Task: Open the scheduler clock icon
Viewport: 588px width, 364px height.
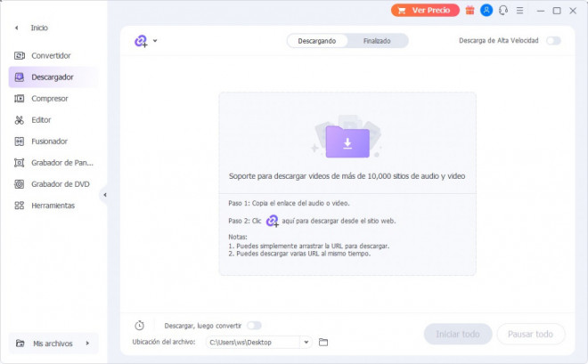Action: click(x=140, y=326)
